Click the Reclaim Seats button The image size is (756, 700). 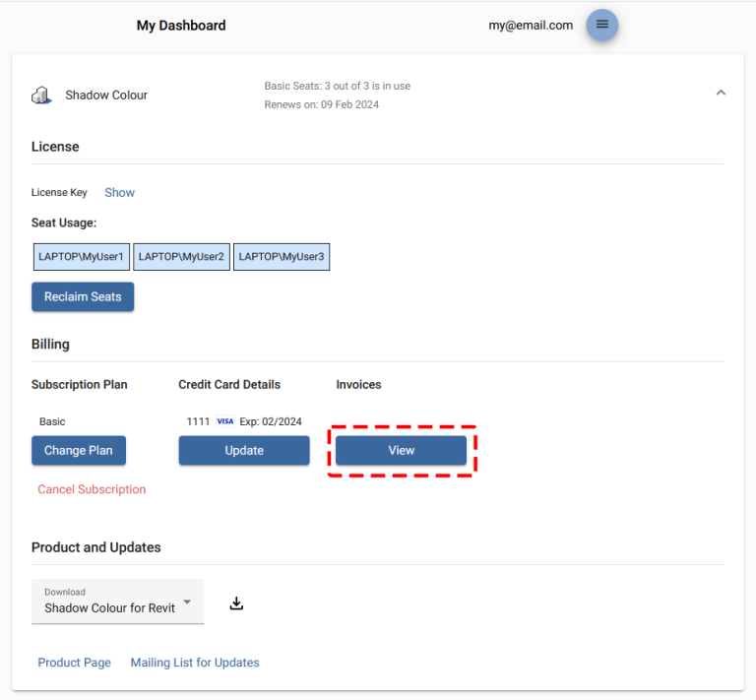[x=83, y=296]
